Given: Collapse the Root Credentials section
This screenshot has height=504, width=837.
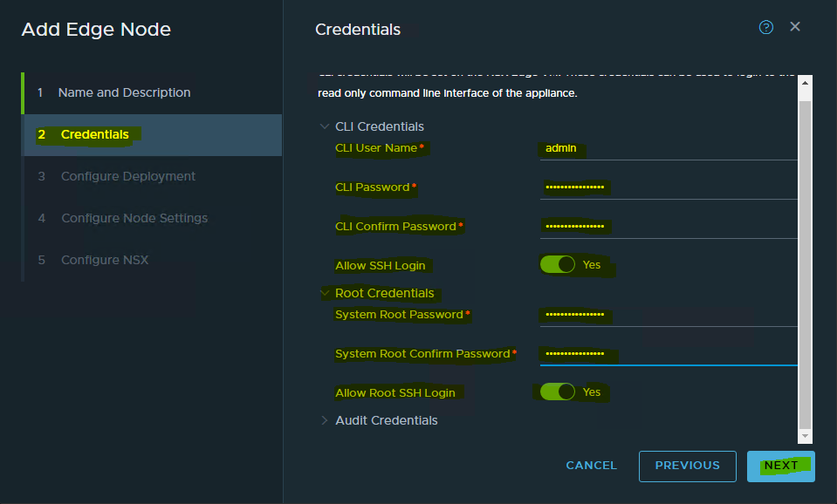Looking at the screenshot, I should (x=324, y=293).
